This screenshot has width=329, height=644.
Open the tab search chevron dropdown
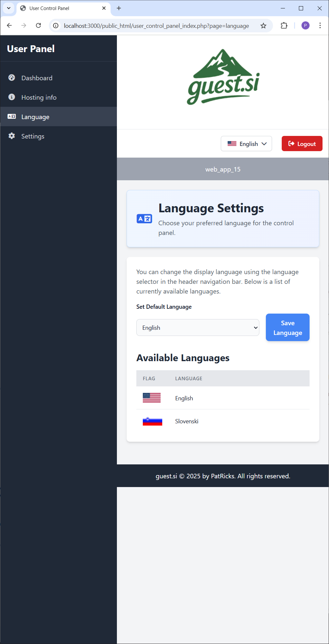[9, 8]
